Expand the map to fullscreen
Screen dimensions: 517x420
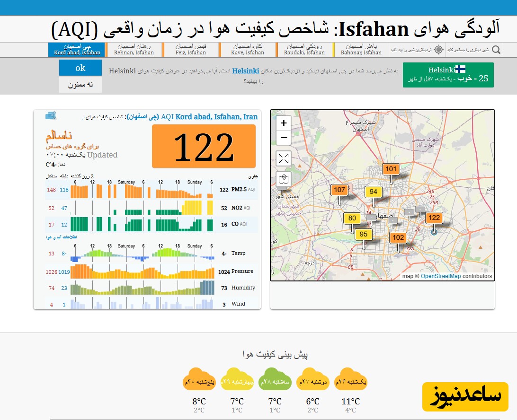[x=284, y=158]
